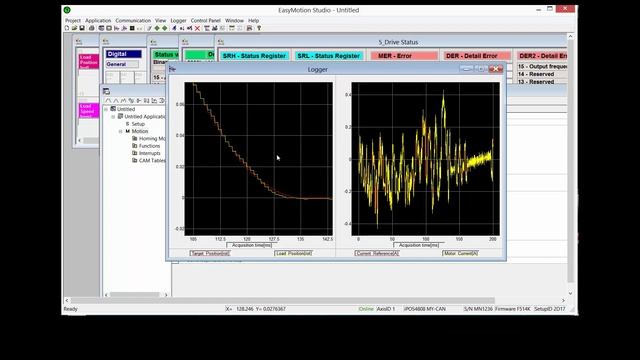
Task: Click the toolbar icon right of the red X
Action: [x=207, y=28]
